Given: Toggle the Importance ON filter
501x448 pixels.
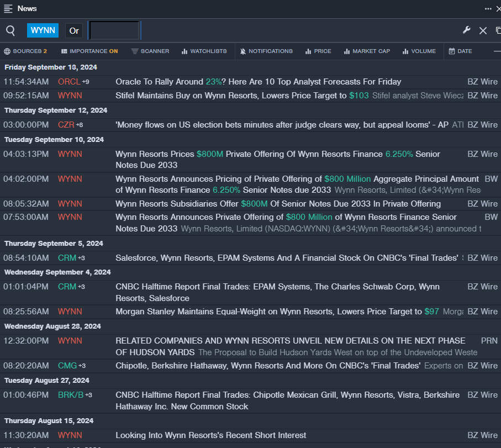Looking at the screenshot, I should pos(89,51).
